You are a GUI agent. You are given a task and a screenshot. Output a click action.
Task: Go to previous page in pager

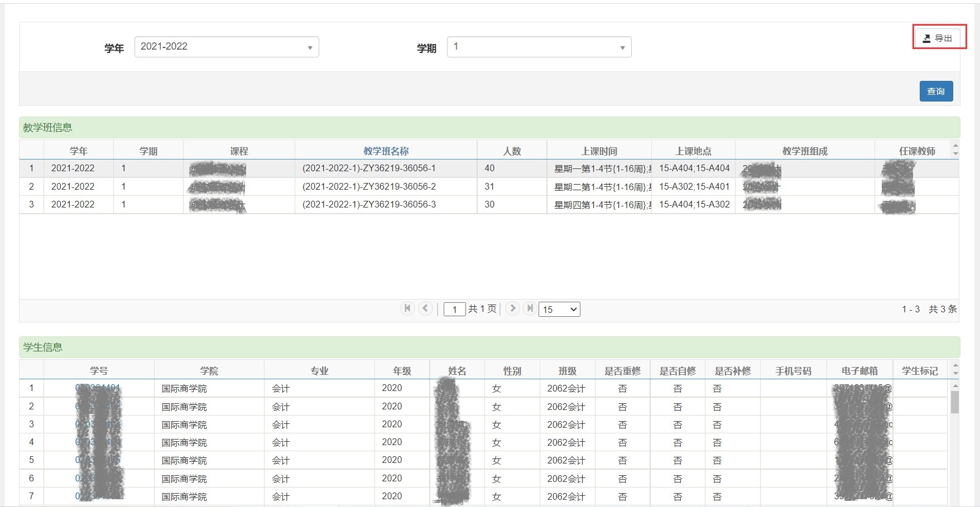pyautogui.click(x=426, y=308)
